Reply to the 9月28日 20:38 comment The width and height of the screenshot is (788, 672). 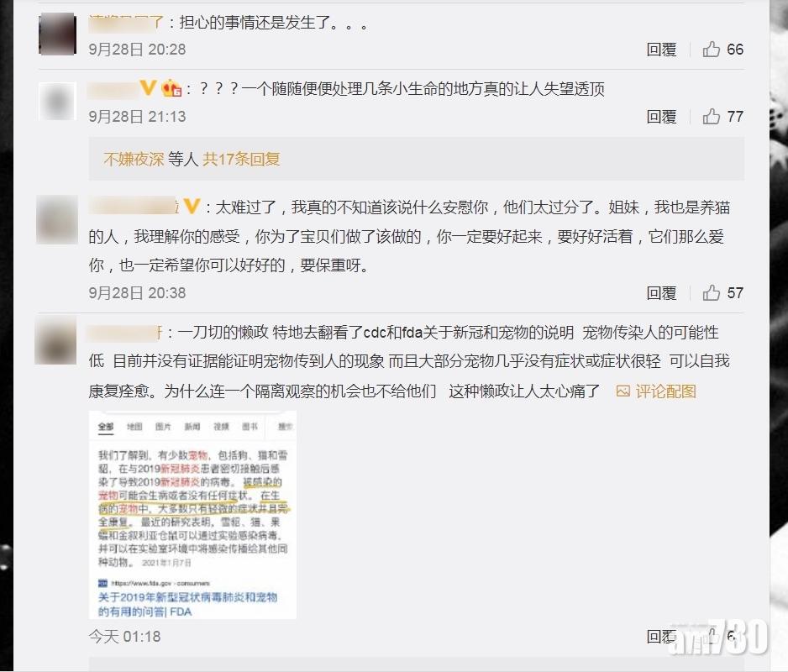tap(661, 293)
